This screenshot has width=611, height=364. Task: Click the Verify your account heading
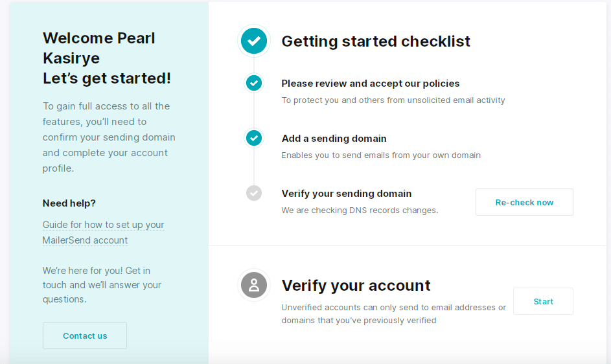coord(356,286)
